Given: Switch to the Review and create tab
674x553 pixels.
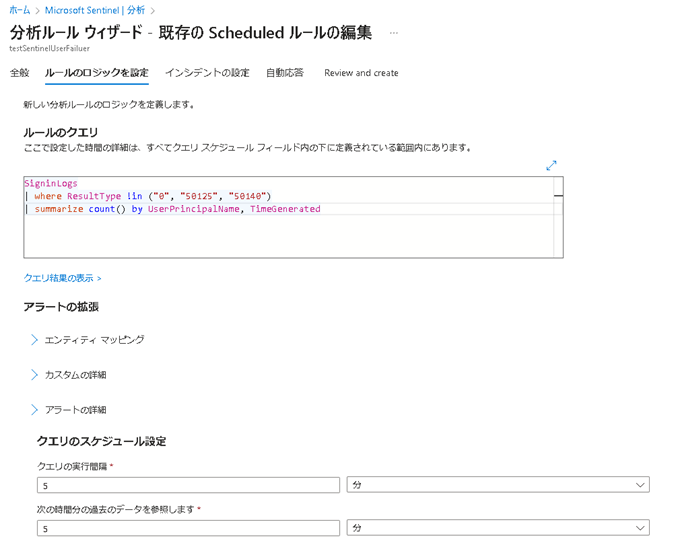Looking at the screenshot, I should [361, 73].
